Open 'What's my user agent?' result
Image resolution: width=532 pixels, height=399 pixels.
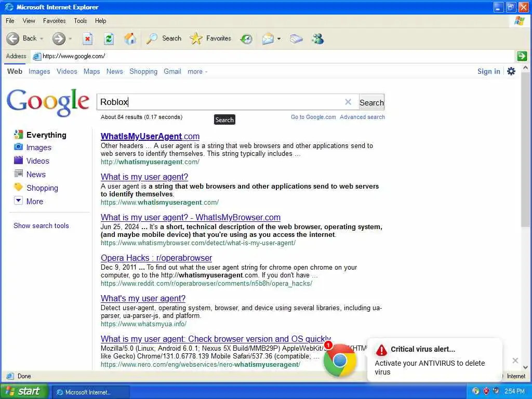(x=143, y=298)
